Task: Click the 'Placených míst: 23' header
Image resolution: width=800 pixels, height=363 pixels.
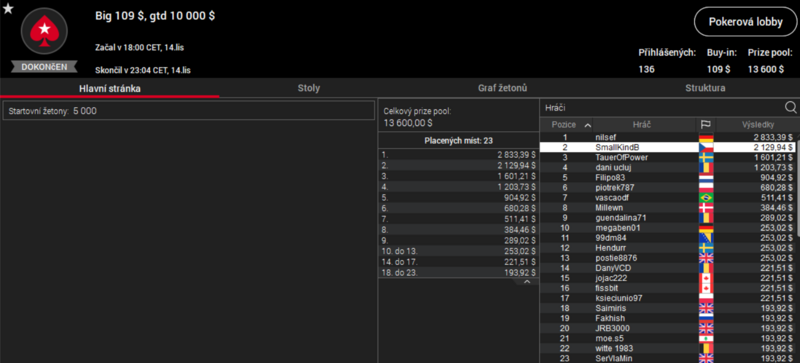Action: (458, 140)
